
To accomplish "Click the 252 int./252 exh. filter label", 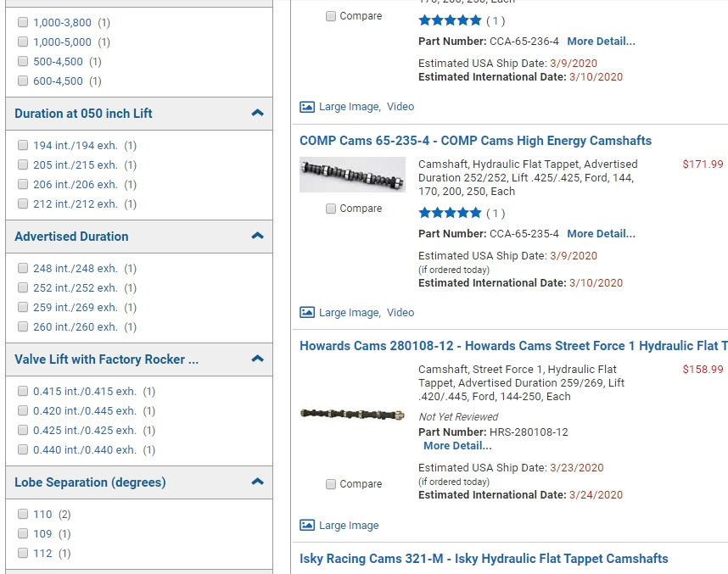I will [x=76, y=288].
